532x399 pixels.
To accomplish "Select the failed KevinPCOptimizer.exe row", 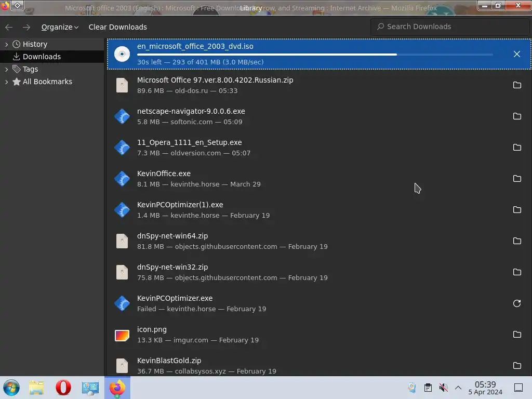I will (x=320, y=303).
